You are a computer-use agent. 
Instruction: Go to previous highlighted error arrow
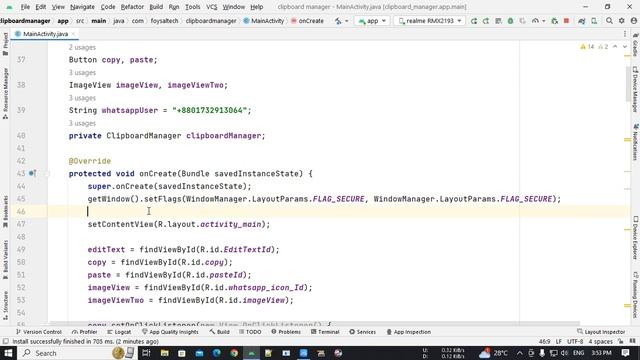coord(615,47)
